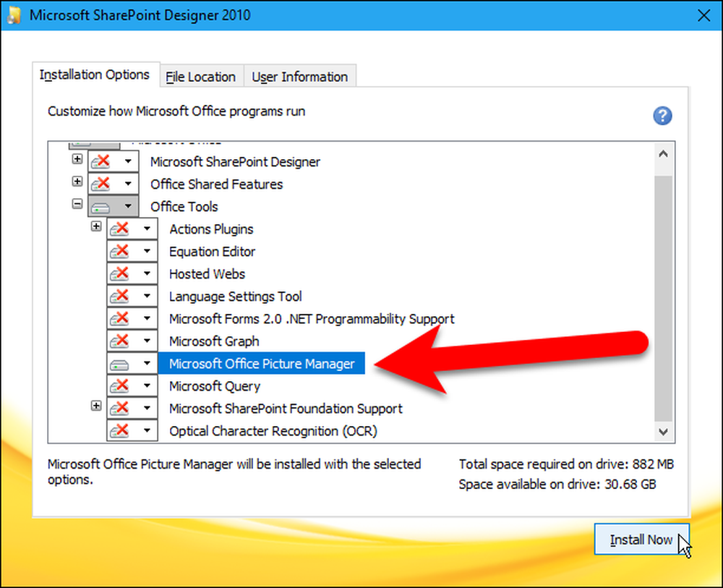Collapse the Office Tools node
723x588 pixels.
tap(77, 203)
